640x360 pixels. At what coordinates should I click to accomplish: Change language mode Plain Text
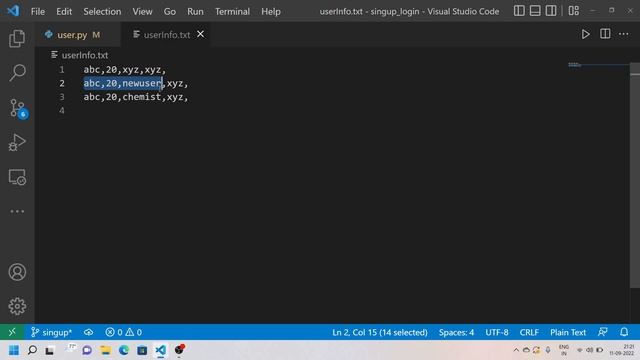pyautogui.click(x=568, y=332)
